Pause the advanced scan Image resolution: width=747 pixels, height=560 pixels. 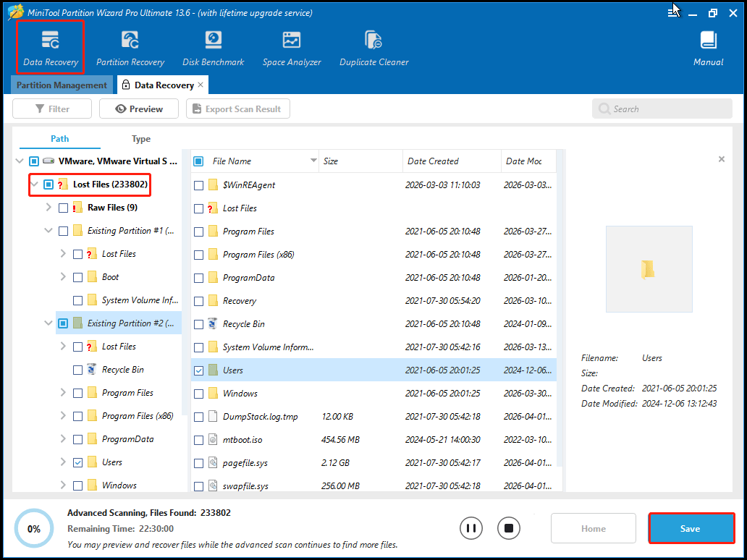471,528
